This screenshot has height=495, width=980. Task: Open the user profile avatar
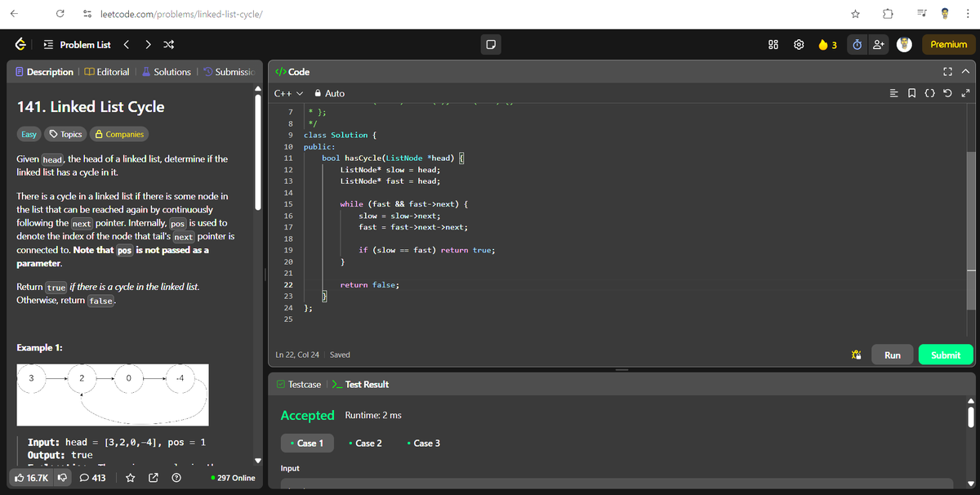(904, 44)
